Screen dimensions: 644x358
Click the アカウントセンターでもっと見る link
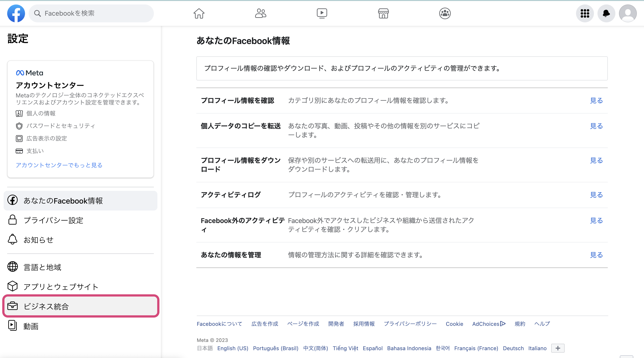(59, 165)
